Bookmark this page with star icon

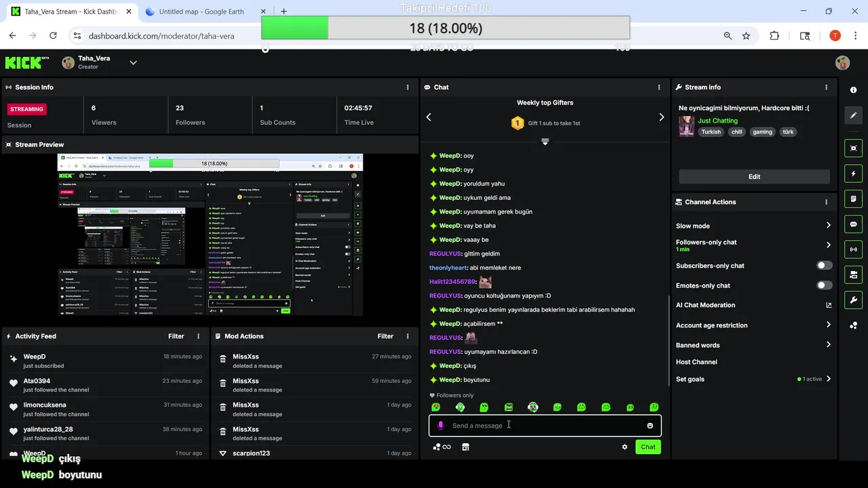point(746,36)
